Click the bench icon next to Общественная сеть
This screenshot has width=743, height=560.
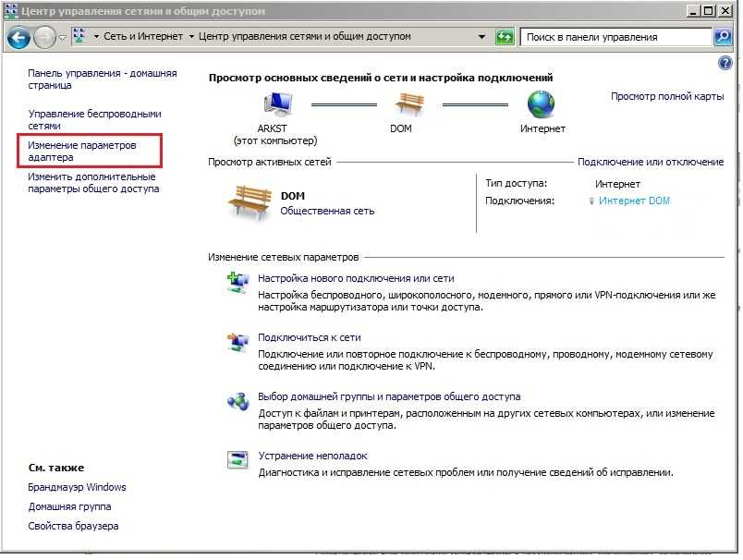250,202
